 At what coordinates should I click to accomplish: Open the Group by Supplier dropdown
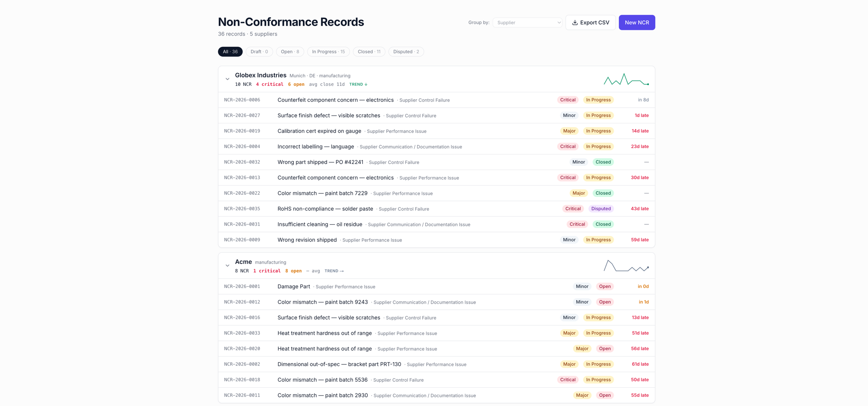(527, 23)
